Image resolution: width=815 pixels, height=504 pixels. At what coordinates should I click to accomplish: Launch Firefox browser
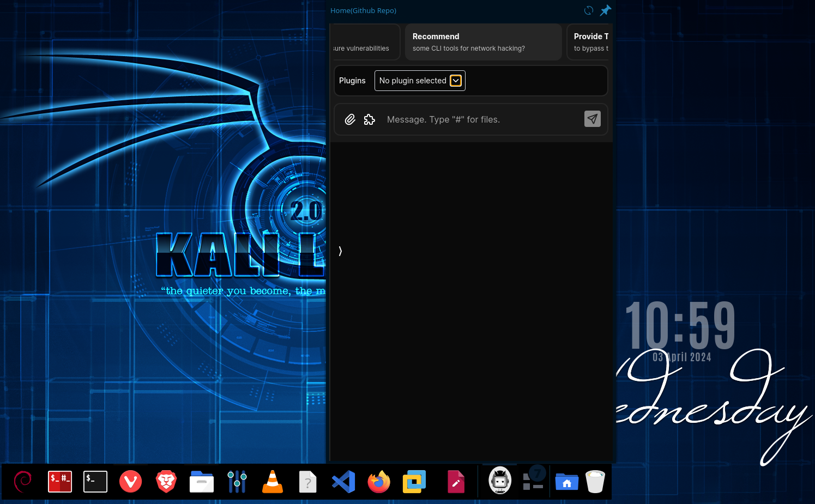pyautogui.click(x=379, y=482)
